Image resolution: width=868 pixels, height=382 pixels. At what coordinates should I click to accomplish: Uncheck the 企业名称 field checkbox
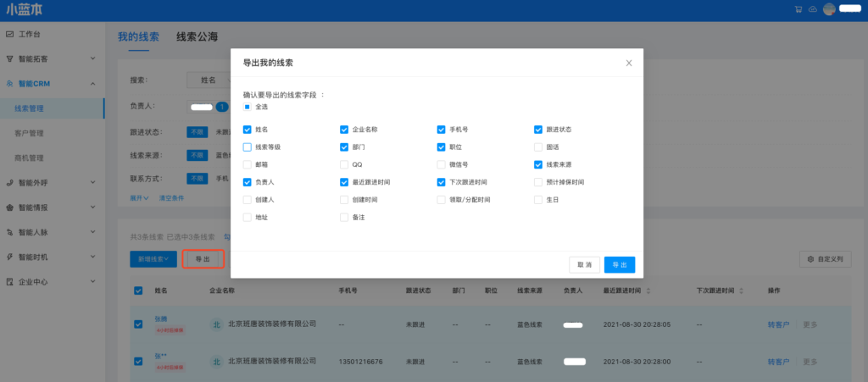pyautogui.click(x=344, y=130)
